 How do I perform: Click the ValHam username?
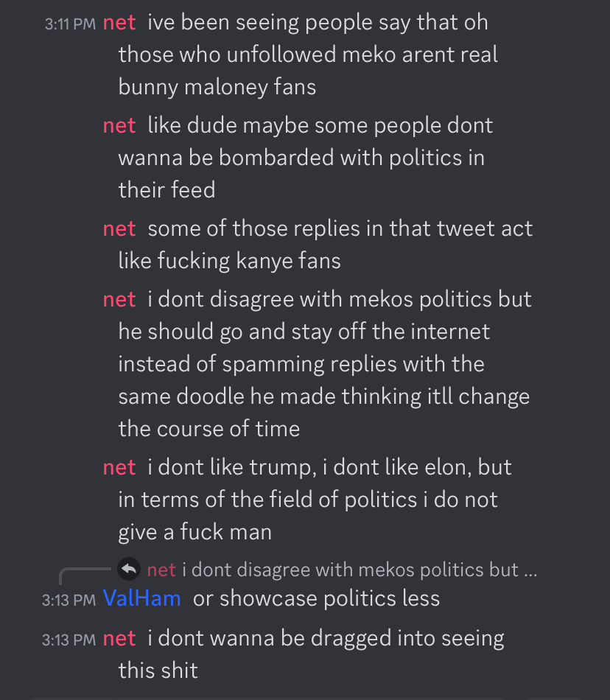click(142, 598)
